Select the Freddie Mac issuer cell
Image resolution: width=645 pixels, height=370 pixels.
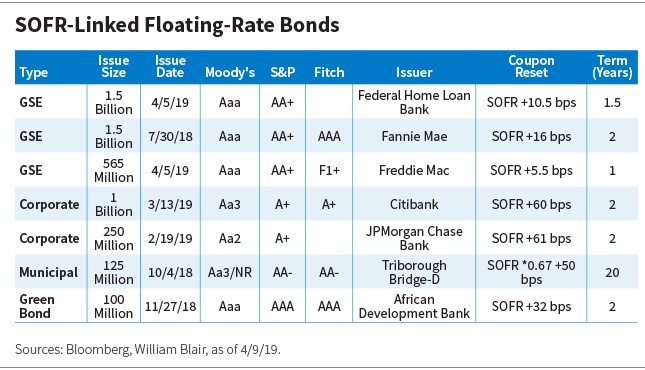414,170
